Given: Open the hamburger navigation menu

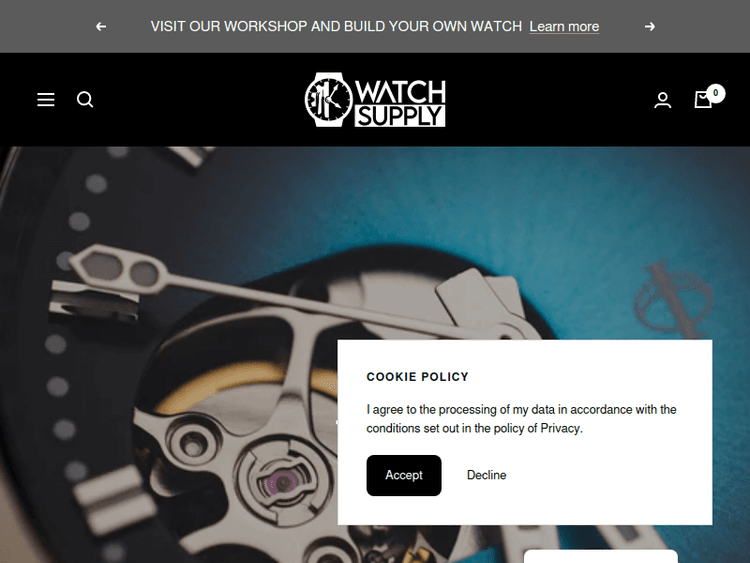Looking at the screenshot, I should (x=46, y=99).
